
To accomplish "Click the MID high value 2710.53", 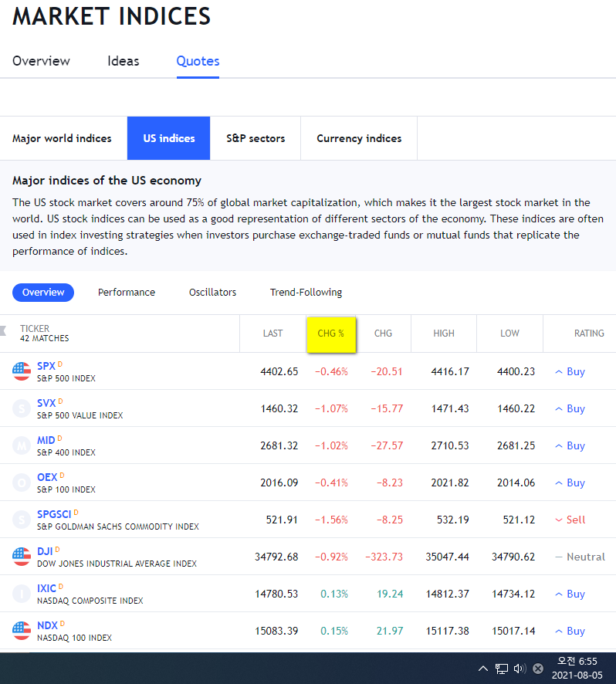I will pos(450,445).
